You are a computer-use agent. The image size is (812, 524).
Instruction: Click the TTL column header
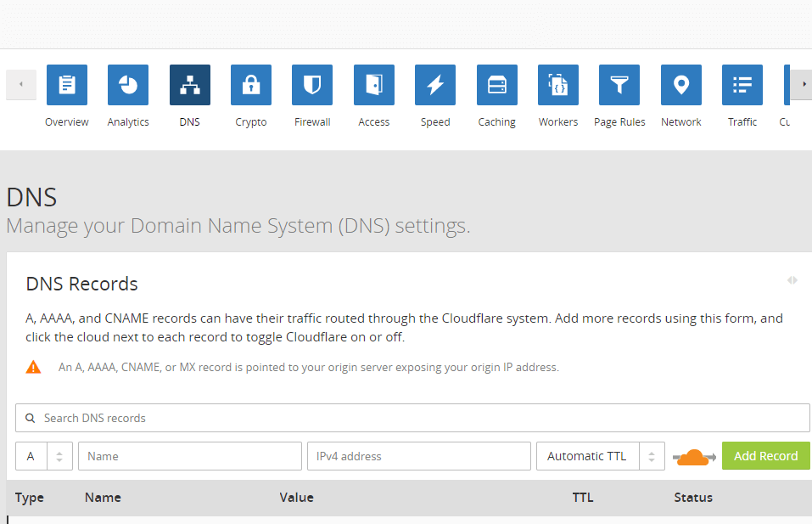click(583, 498)
